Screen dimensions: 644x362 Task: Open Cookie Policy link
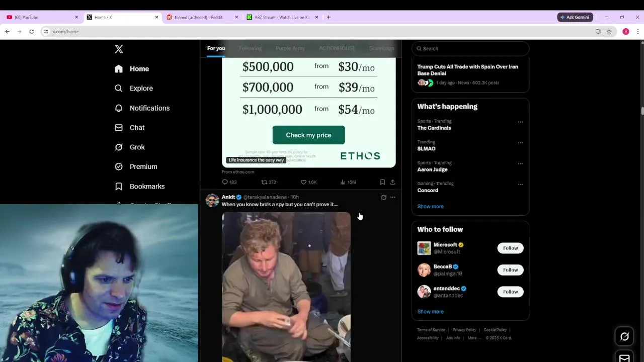tap(495, 330)
